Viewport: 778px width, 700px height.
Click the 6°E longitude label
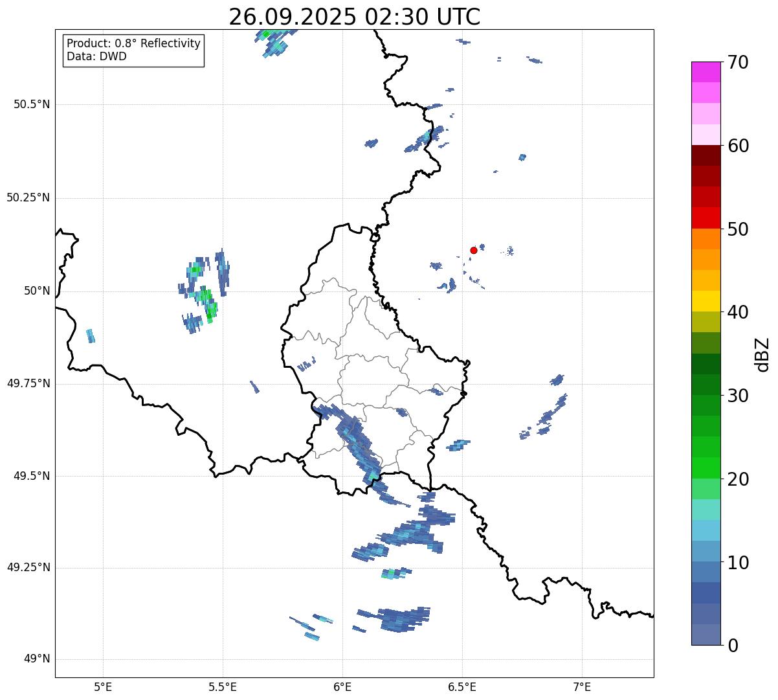coord(342,686)
